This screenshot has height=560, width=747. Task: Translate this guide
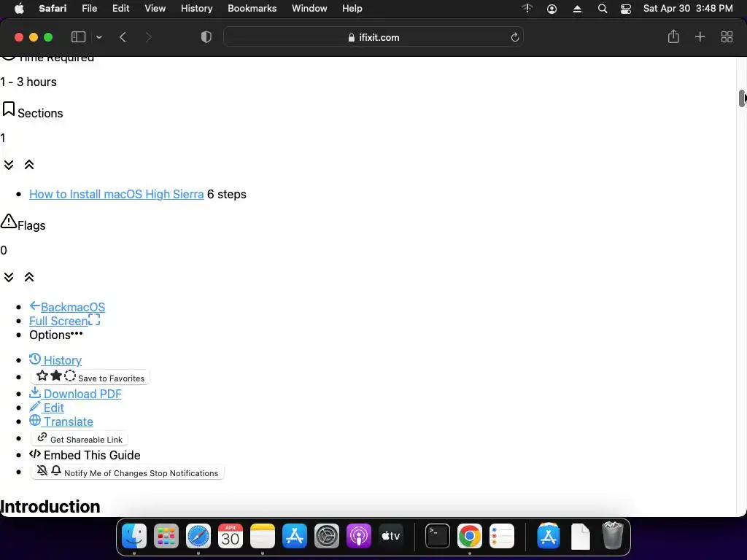click(x=61, y=421)
